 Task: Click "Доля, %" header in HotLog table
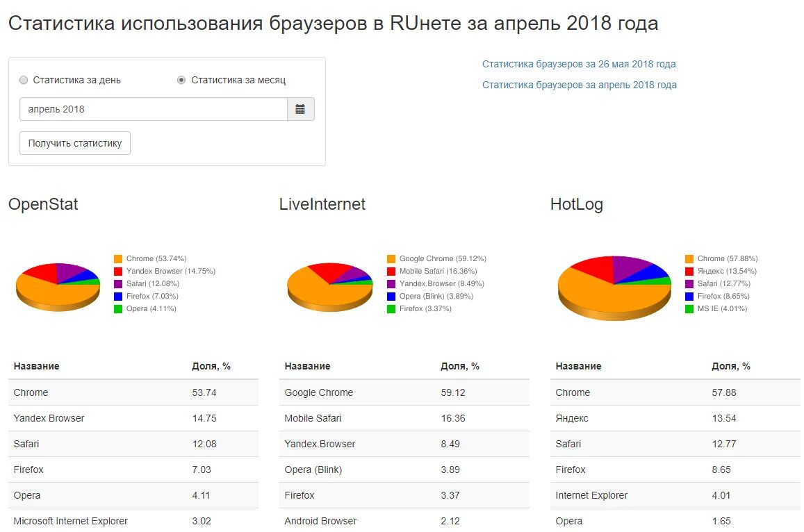point(730,367)
